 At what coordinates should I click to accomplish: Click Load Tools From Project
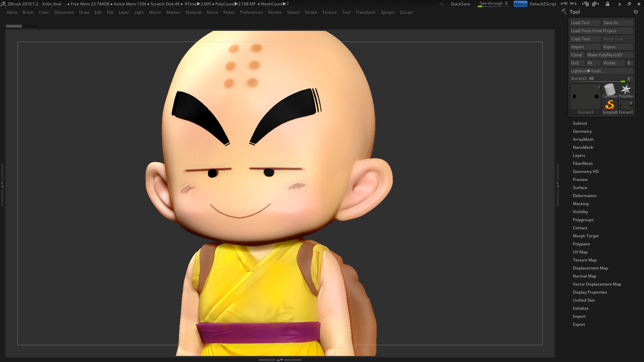pos(601,31)
